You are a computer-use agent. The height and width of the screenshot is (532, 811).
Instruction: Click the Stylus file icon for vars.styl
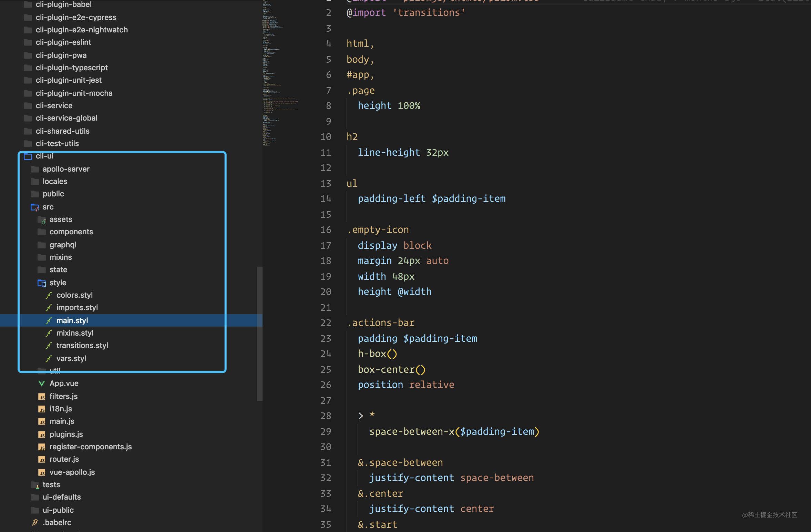click(49, 358)
